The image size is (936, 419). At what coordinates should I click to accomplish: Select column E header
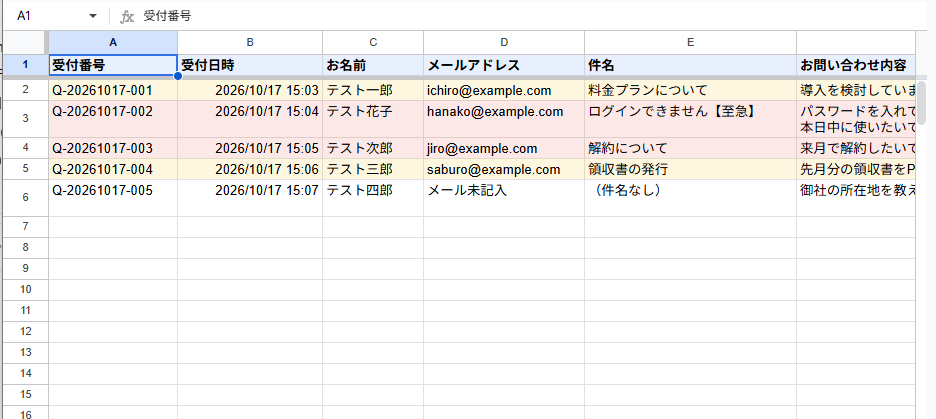690,42
